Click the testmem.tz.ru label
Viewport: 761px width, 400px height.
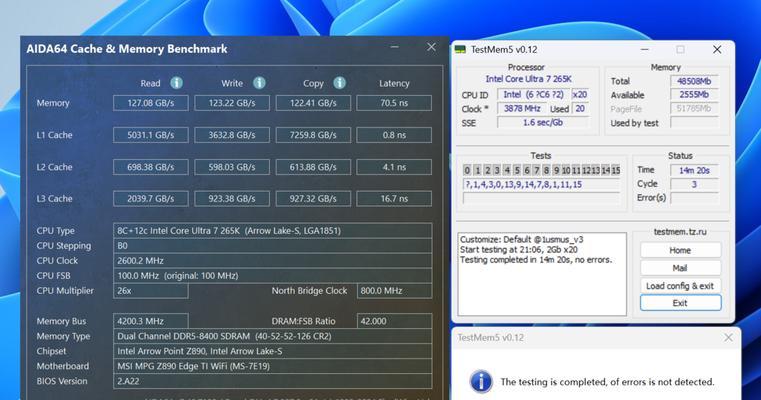[680, 232]
